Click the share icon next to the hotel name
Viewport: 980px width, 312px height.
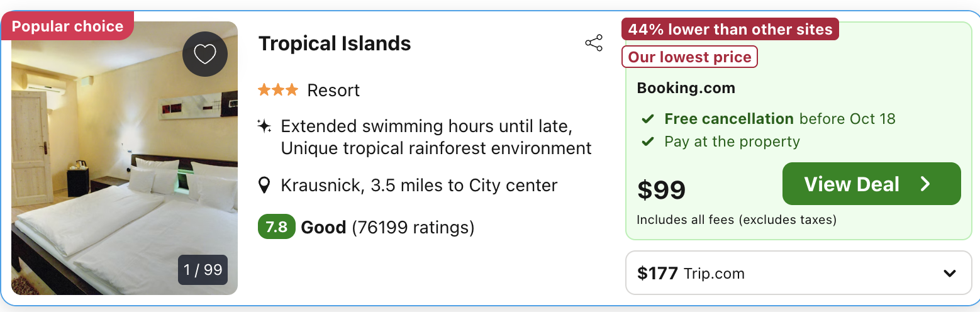click(594, 43)
